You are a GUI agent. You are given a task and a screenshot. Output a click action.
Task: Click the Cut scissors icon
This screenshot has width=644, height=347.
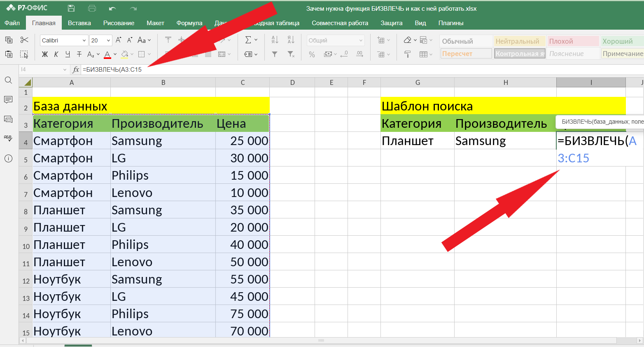(x=24, y=40)
